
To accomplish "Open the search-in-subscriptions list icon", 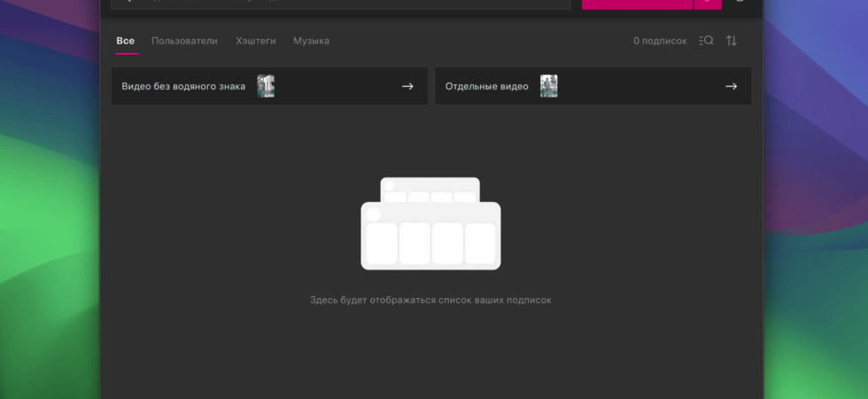I will pos(706,41).
